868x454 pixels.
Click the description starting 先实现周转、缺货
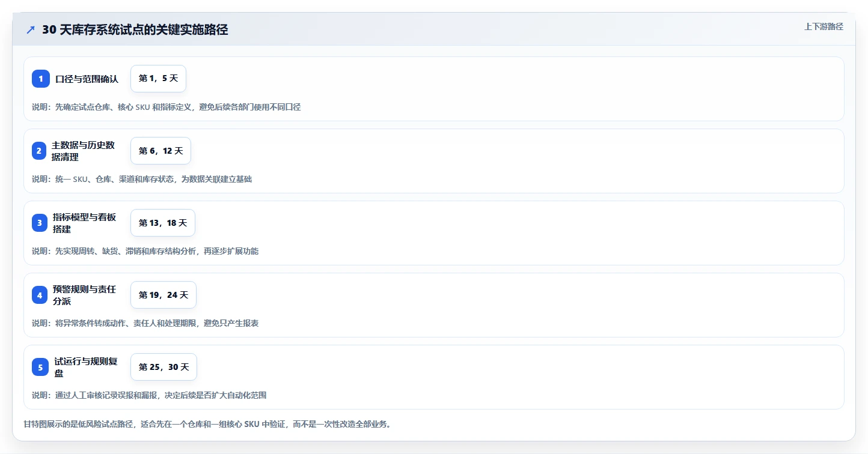point(145,251)
